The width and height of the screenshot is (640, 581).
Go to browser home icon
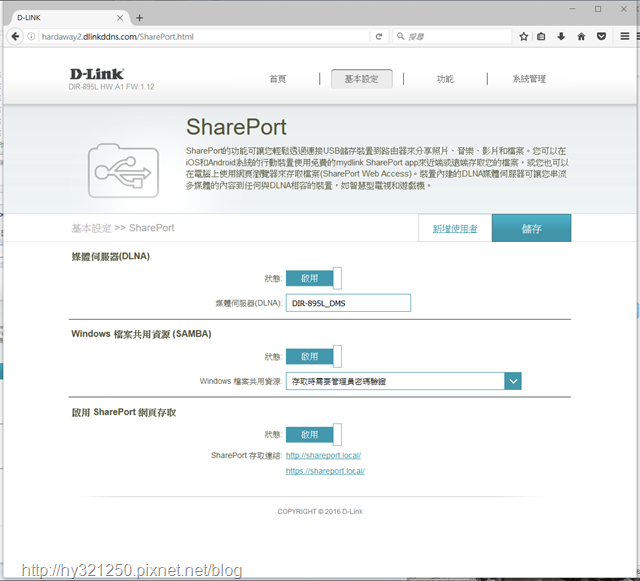[x=581, y=36]
